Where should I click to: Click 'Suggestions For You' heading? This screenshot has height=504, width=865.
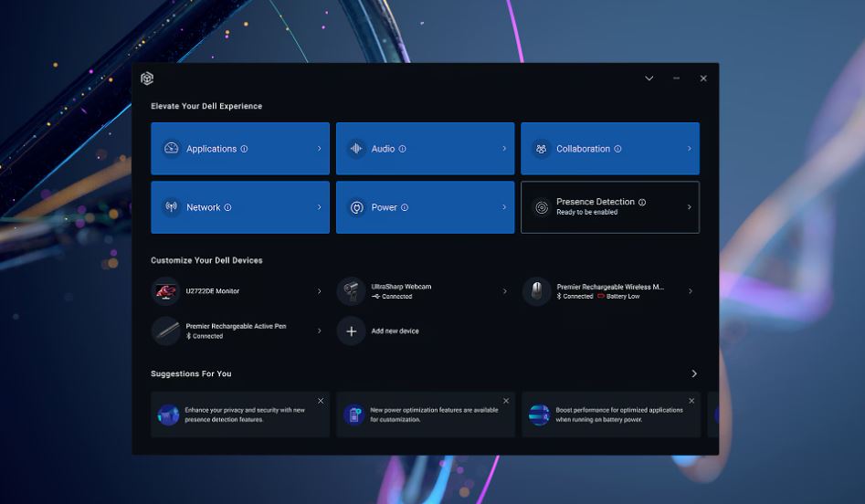coord(191,373)
